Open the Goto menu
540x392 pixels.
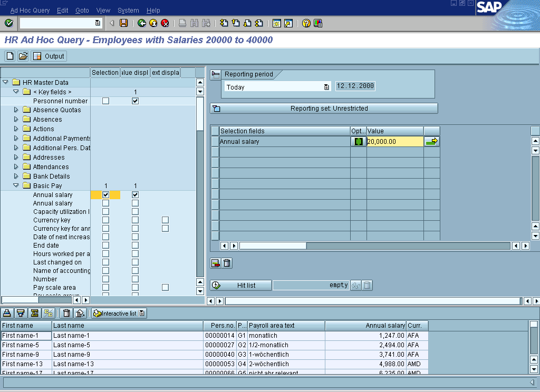pos(82,11)
